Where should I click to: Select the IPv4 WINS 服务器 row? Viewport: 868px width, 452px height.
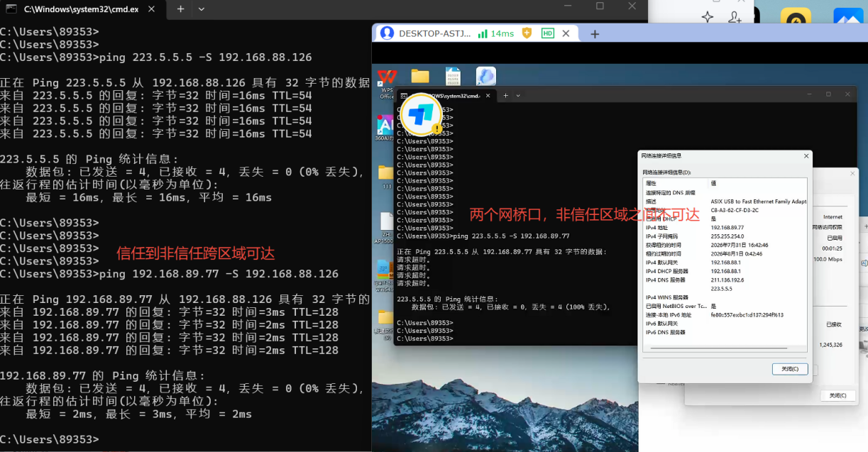pyautogui.click(x=725, y=297)
